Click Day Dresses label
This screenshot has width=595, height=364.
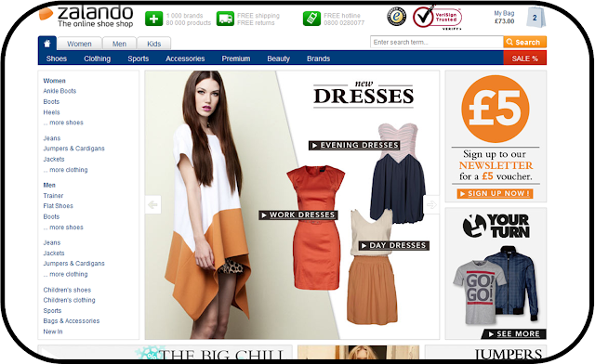tap(394, 246)
